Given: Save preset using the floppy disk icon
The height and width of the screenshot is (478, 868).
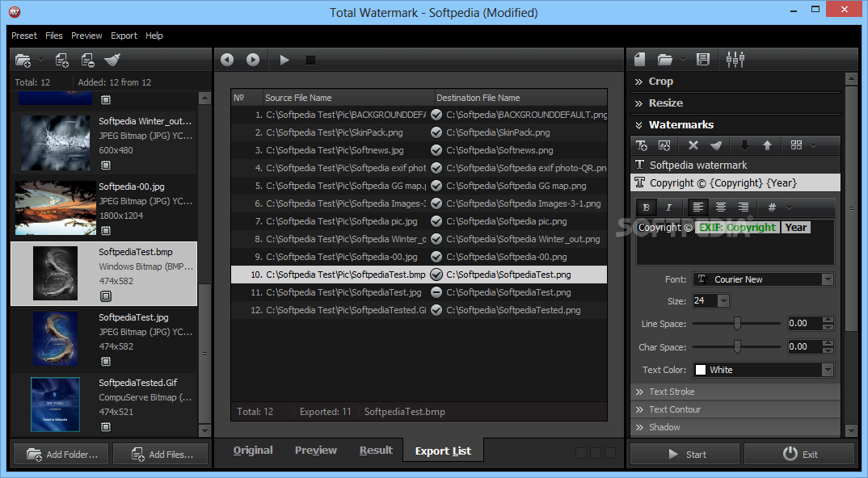Looking at the screenshot, I should click(703, 59).
